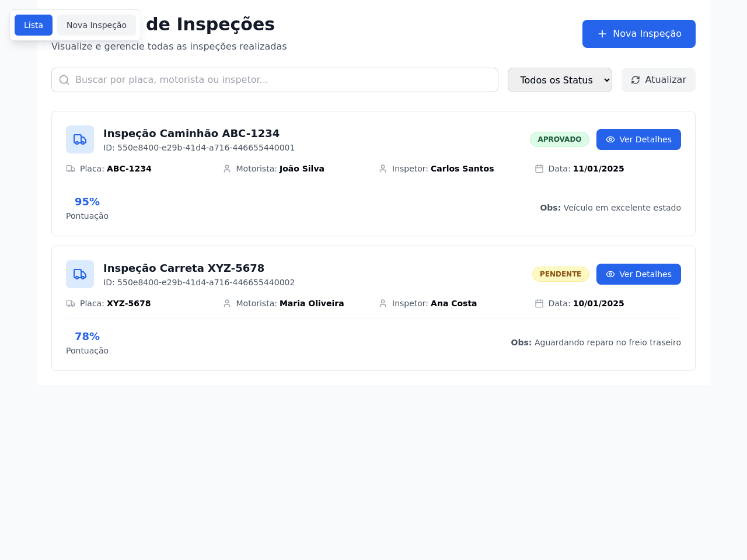The image size is (747, 560).
Task: Click the person icon beside Motorista João Silva
Action: tap(227, 169)
